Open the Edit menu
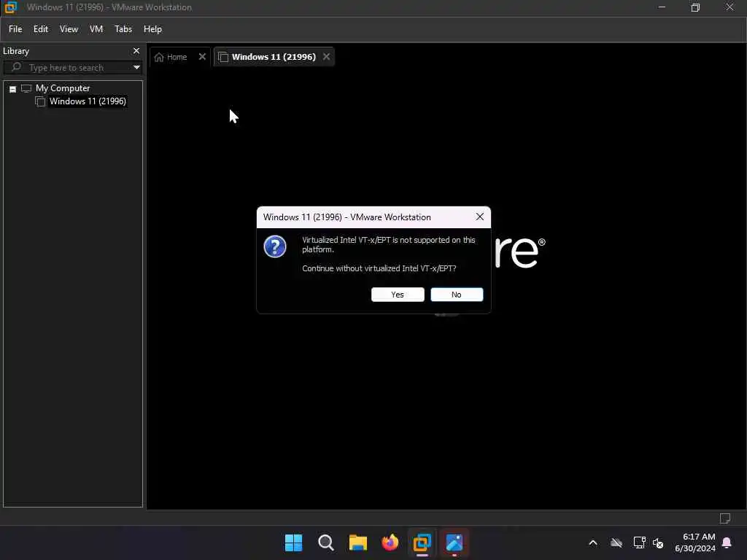This screenshot has width=747, height=560. (41, 29)
